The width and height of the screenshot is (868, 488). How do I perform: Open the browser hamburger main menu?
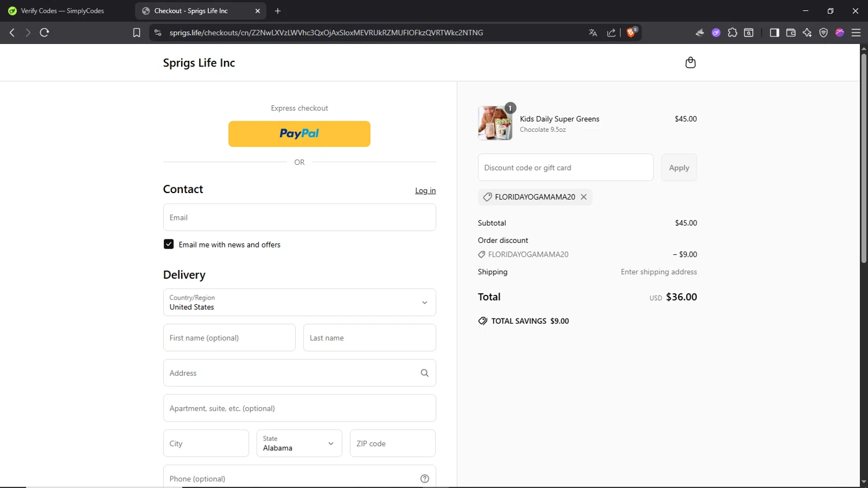856,33
